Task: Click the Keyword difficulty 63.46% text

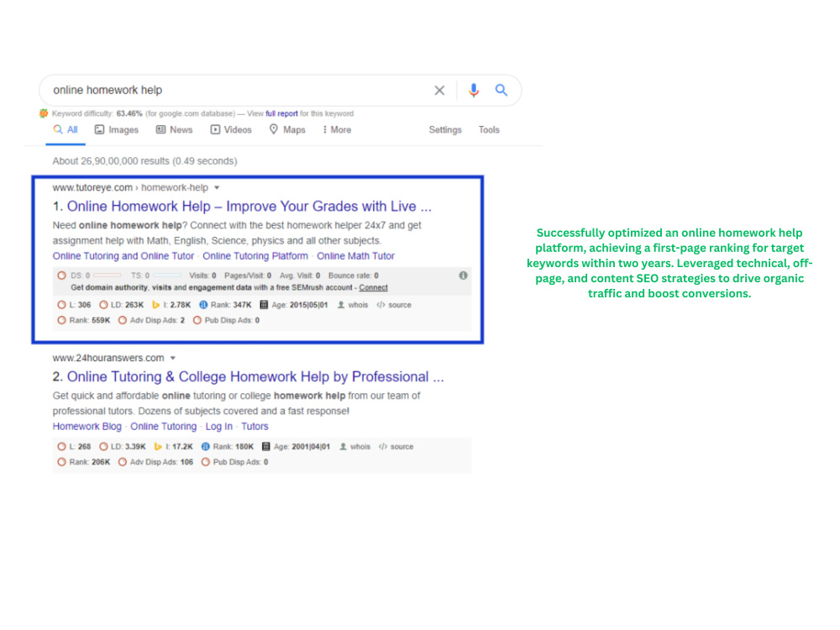Action: [x=97, y=113]
